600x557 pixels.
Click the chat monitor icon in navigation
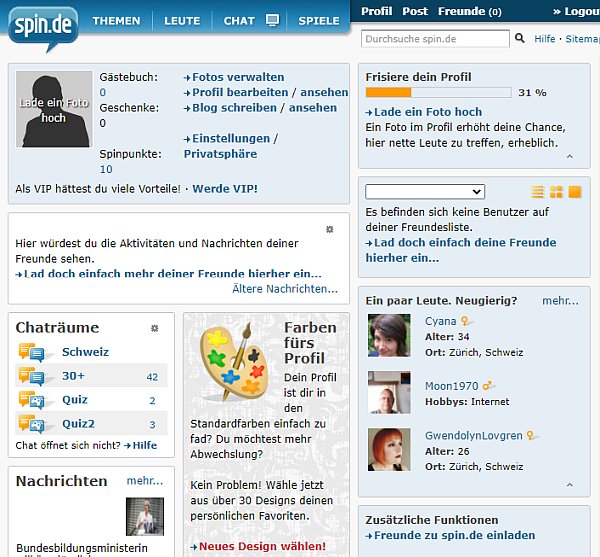tap(272, 20)
